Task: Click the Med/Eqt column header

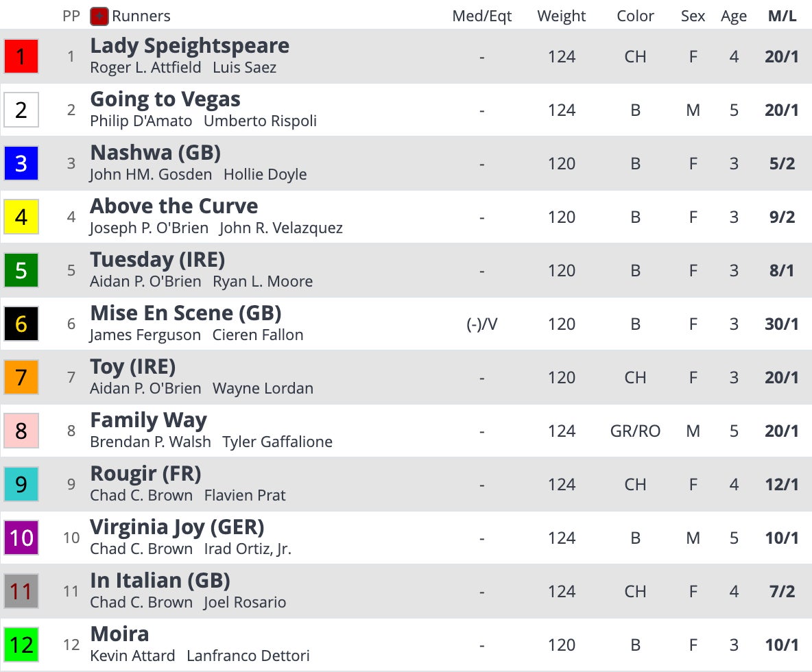Action: click(x=481, y=16)
